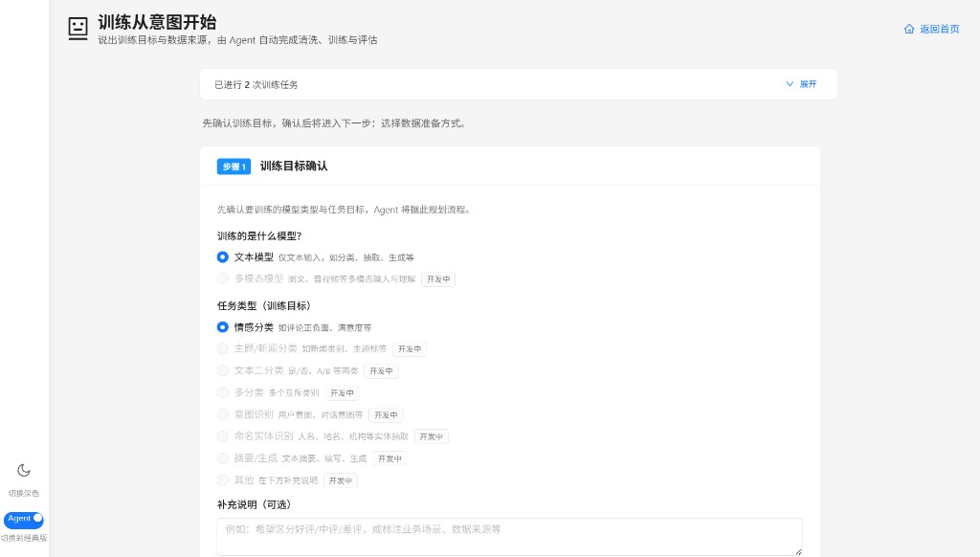Click the 切换深色 label
The height and width of the screenshot is (557, 980).
point(24,493)
